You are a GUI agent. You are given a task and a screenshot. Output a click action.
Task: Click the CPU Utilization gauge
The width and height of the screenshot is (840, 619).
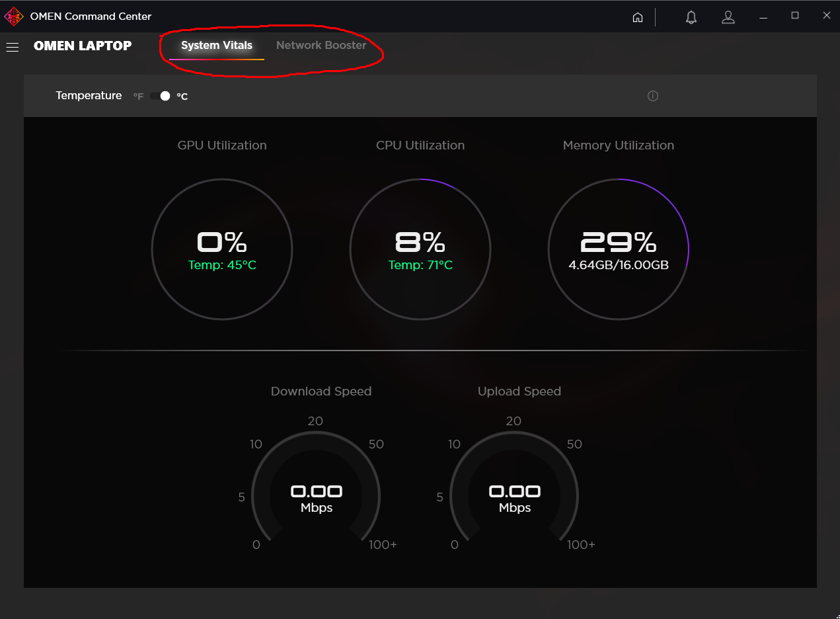pyautogui.click(x=420, y=249)
